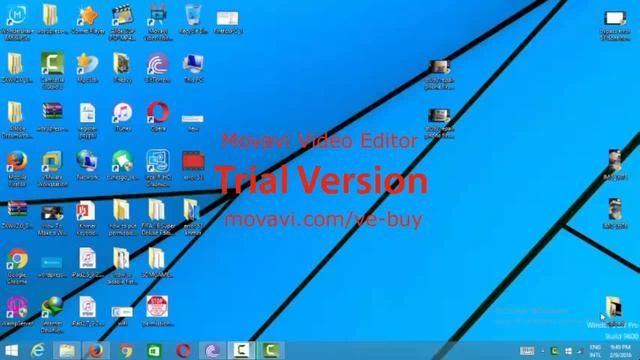640x360 pixels.
Task: Open the Wondershare MobileGo desktop shortcut
Action: pyautogui.click(x=17, y=22)
